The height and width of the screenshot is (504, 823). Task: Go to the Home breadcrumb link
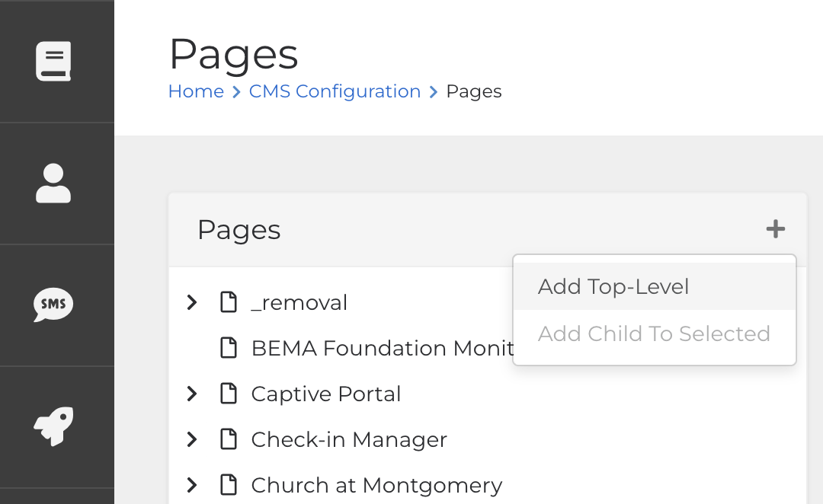(x=196, y=91)
